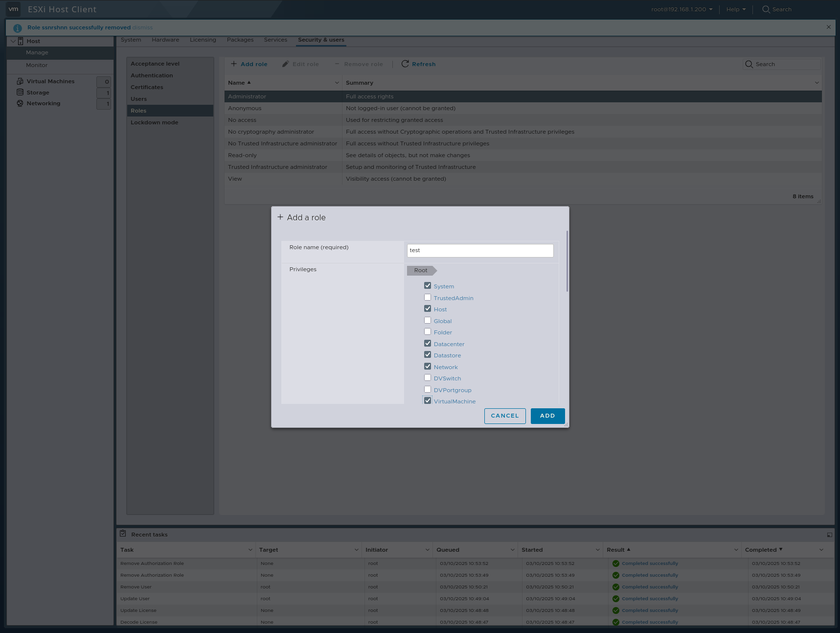Open Storage from the sidebar icon
The width and height of the screenshot is (840, 633).
coord(20,92)
